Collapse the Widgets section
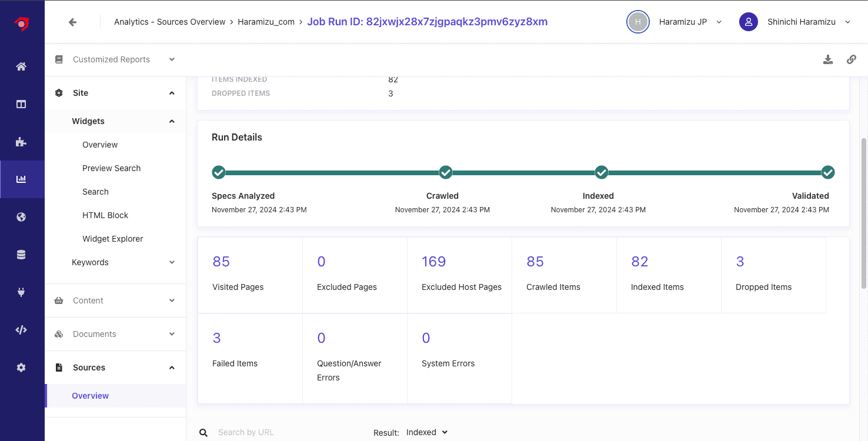This screenshot has width=868, height=441. point(172,121)
